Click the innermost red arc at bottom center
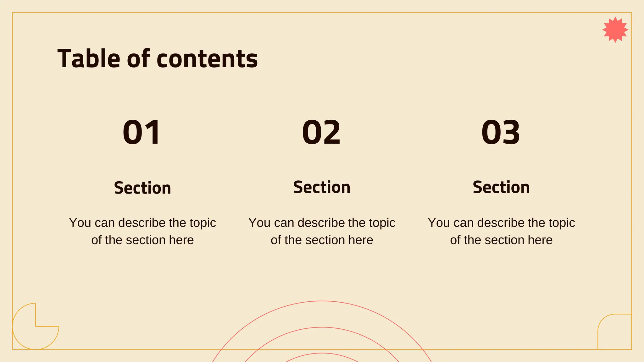Viewport: 644px width, 362px height. pos(322,354)
